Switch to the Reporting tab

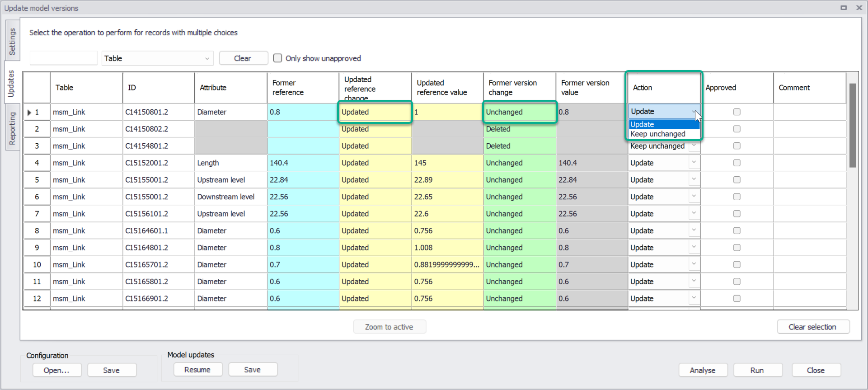[x=12, y=128]
